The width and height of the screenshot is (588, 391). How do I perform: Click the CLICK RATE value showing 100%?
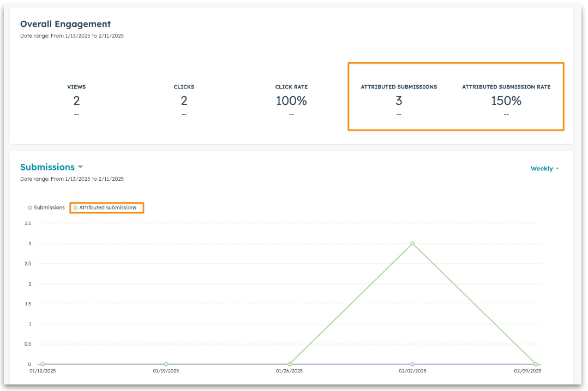[x=291, y=100]
